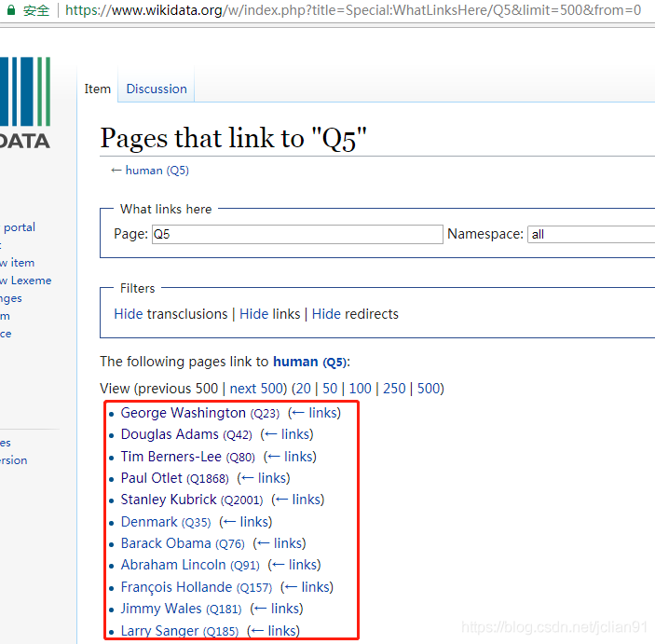Click the Wikidata logo
This screenshot has height=644, width=655.
pyautogui.click(x=25, y=103)
